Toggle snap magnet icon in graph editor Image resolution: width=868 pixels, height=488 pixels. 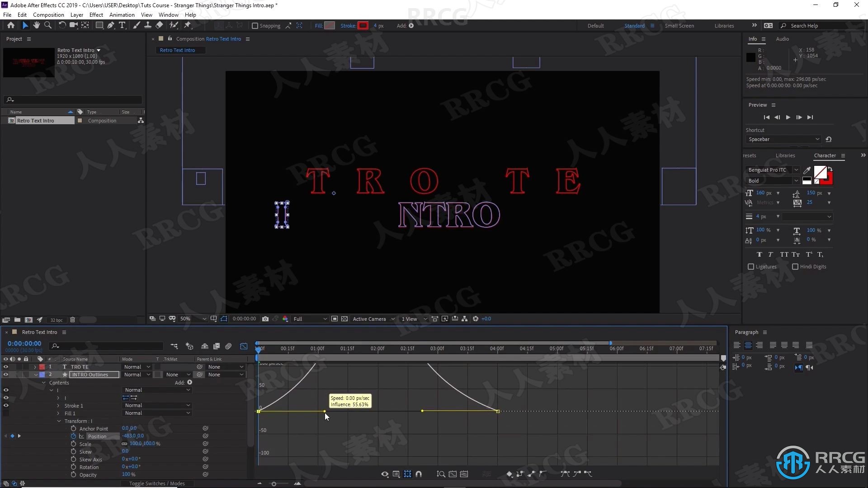419,474
